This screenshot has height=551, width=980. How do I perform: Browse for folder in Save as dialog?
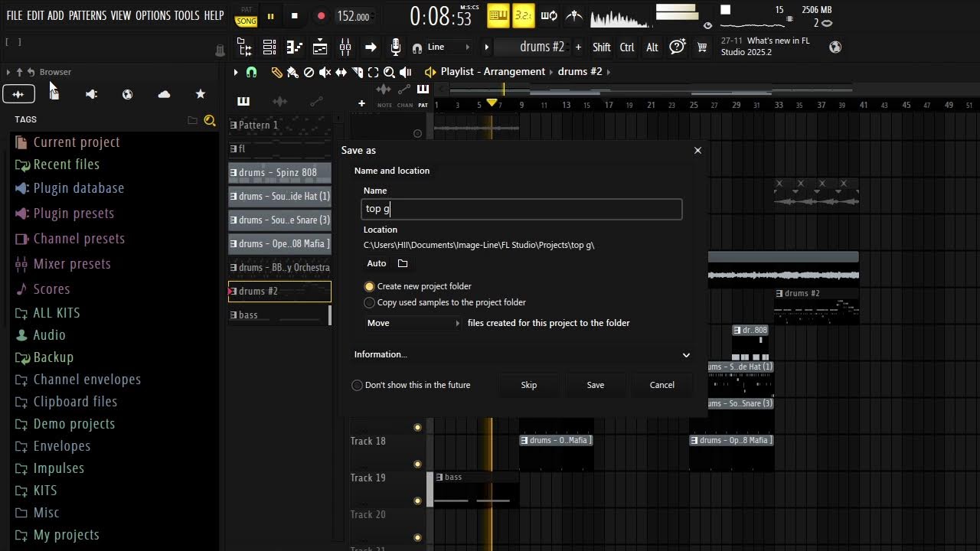click(403, 263)
